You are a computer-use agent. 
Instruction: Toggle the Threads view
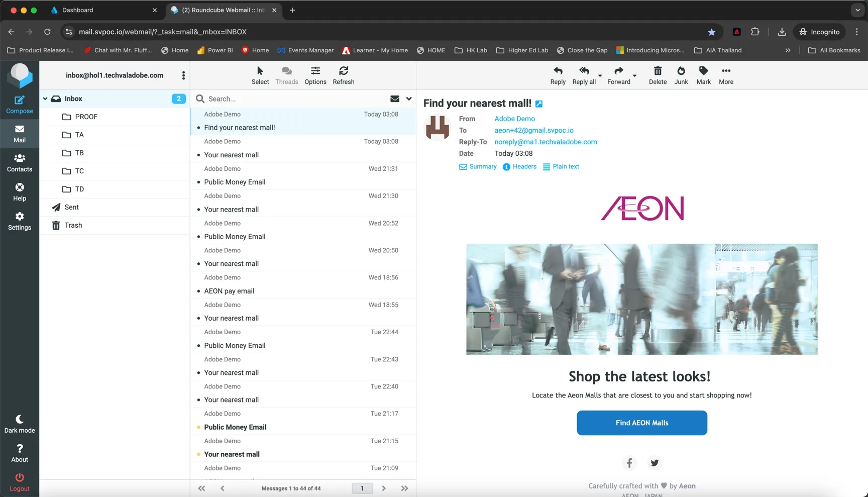287,75
